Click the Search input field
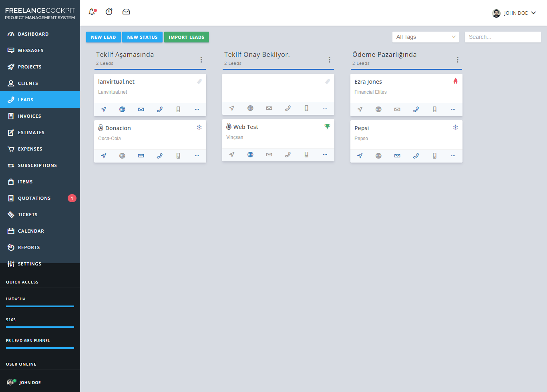547x392 pixels. [503, 37]
